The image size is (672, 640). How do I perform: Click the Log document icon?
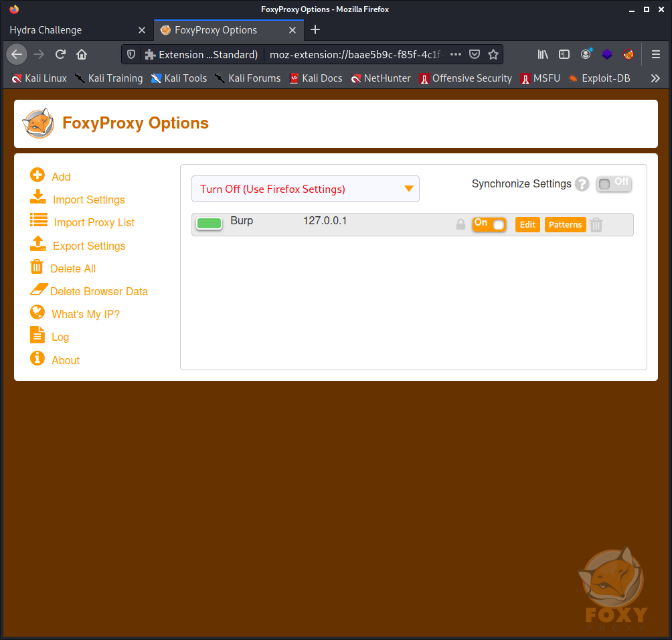(x=37, y=335)
